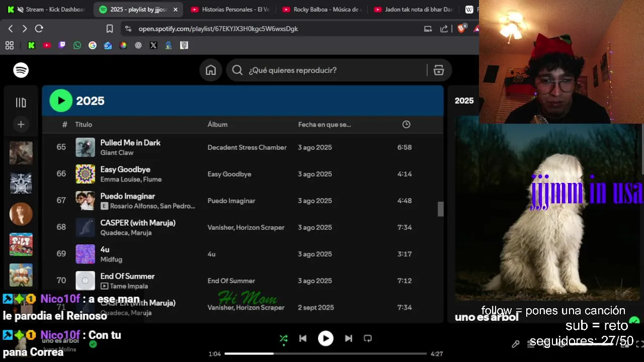Select track 4u title
The height and width of the screenshot is (362, 644).
pos(105,249)
